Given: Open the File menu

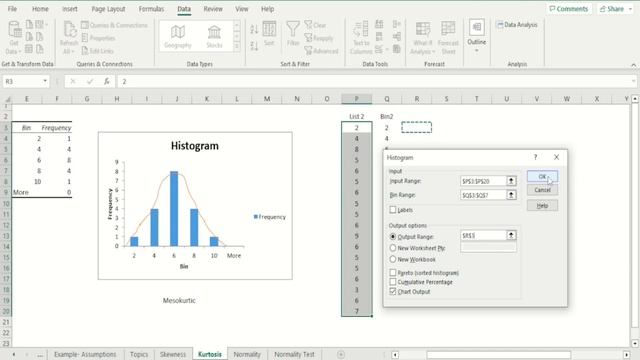Looking at the screenshot, I should click(x=12, y=9).
